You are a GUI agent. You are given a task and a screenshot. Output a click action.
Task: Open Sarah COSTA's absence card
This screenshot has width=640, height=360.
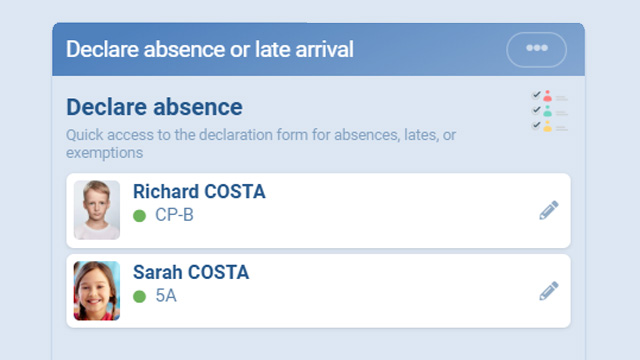click(318, 291)
